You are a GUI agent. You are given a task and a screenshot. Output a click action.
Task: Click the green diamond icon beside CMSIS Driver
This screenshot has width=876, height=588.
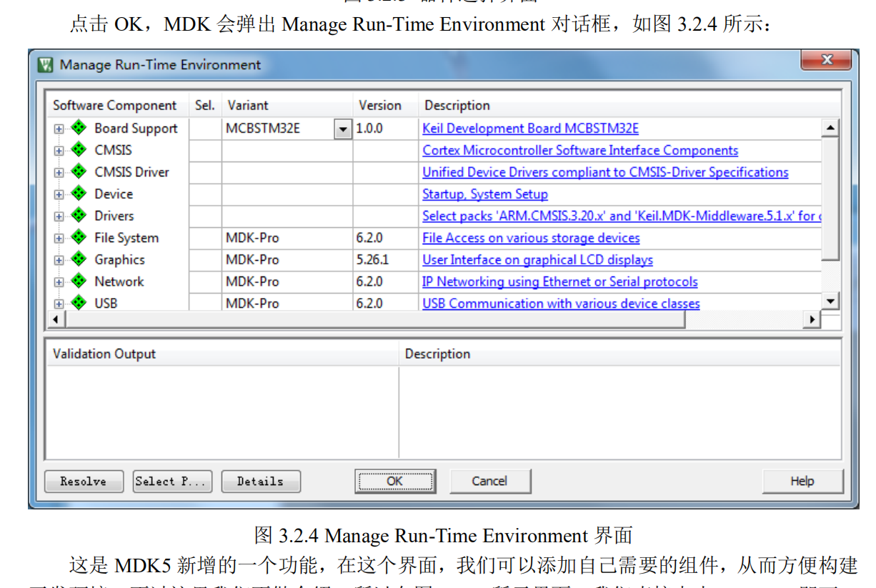click(x=79, y=172)
